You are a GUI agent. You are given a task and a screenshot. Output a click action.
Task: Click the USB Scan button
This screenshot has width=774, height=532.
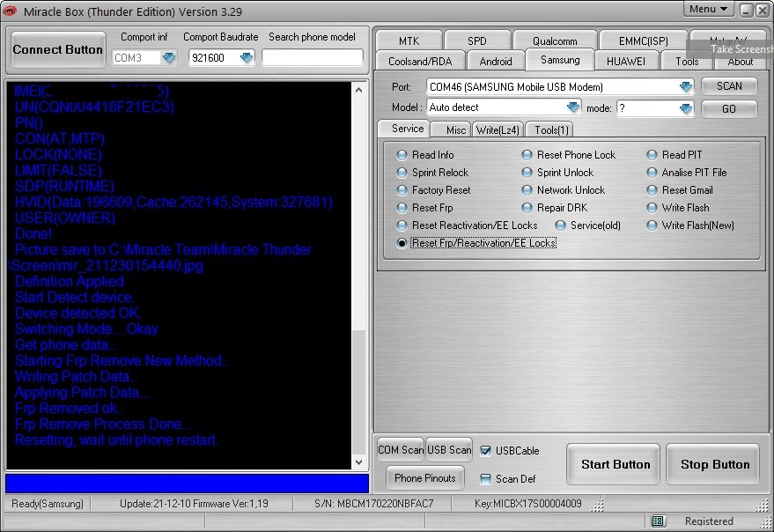(449, 450)
